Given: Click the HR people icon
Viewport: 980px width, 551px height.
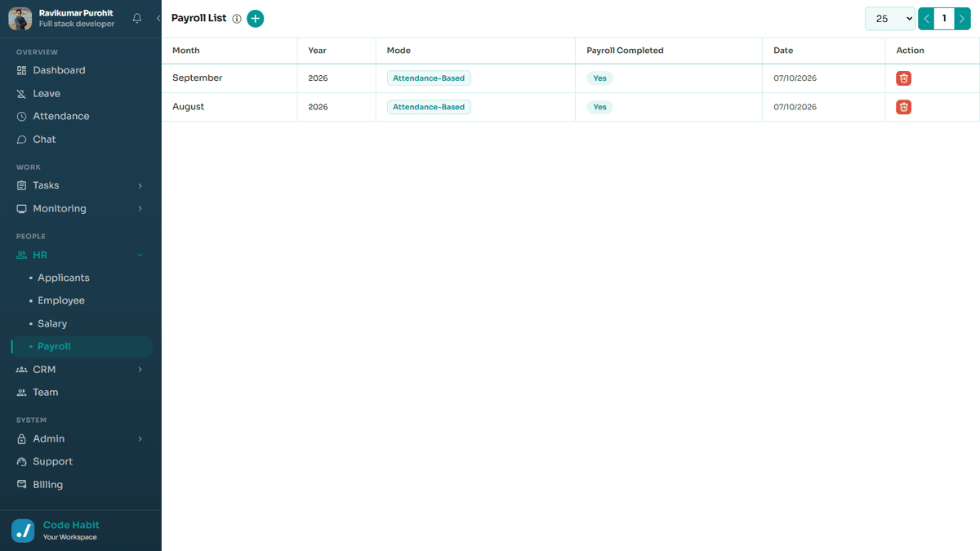Looking at the screenshot, I should point(22,255).
